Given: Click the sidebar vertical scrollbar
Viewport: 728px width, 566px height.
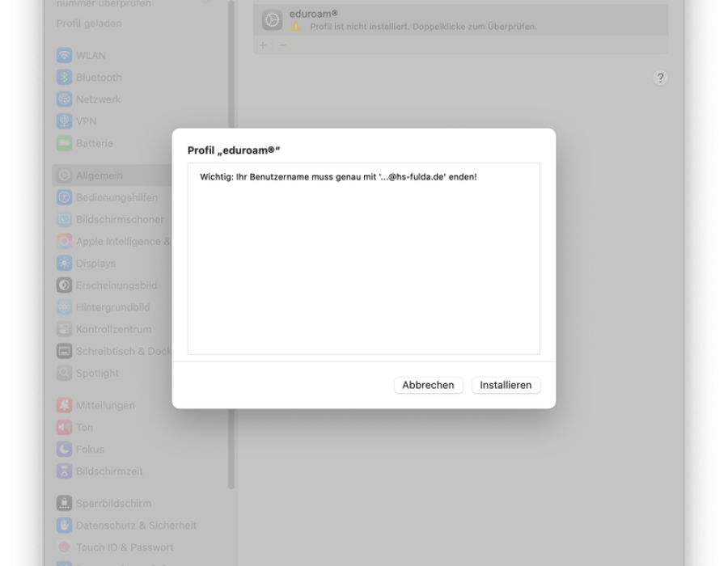Looking at the screenshot, I should tap(231, 244).
